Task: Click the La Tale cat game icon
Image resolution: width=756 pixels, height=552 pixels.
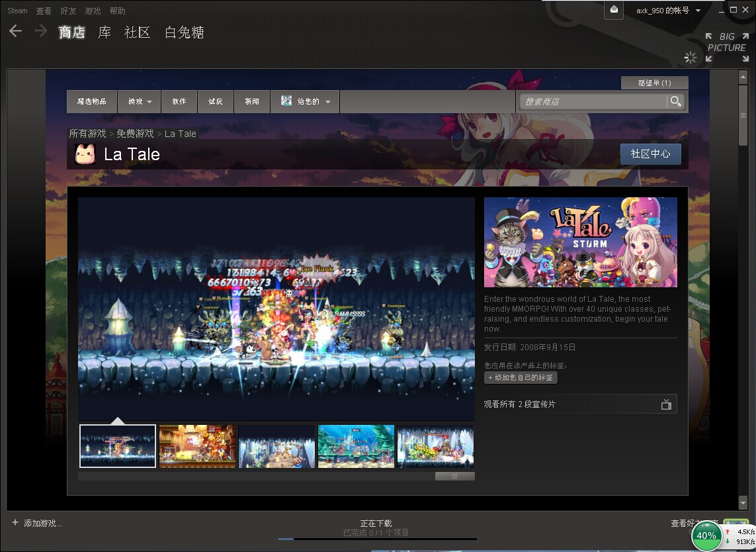Action: coord(85,154)
